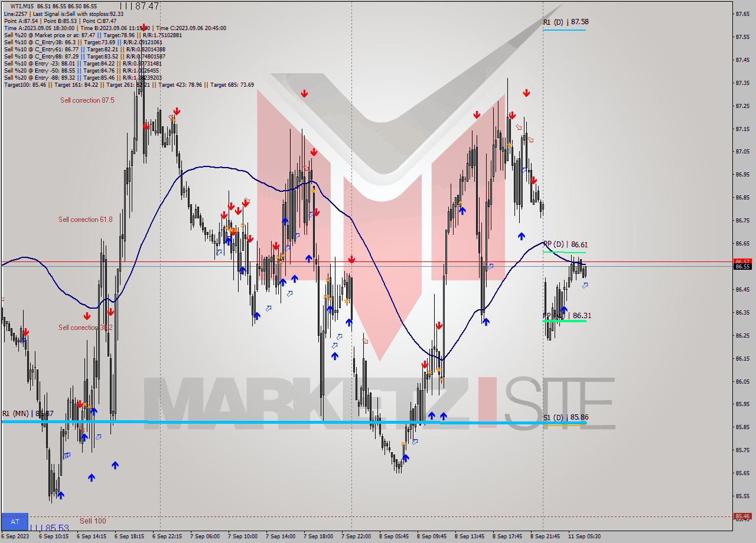Click the black 86.55 current price tag

click(x=742, y=267)
